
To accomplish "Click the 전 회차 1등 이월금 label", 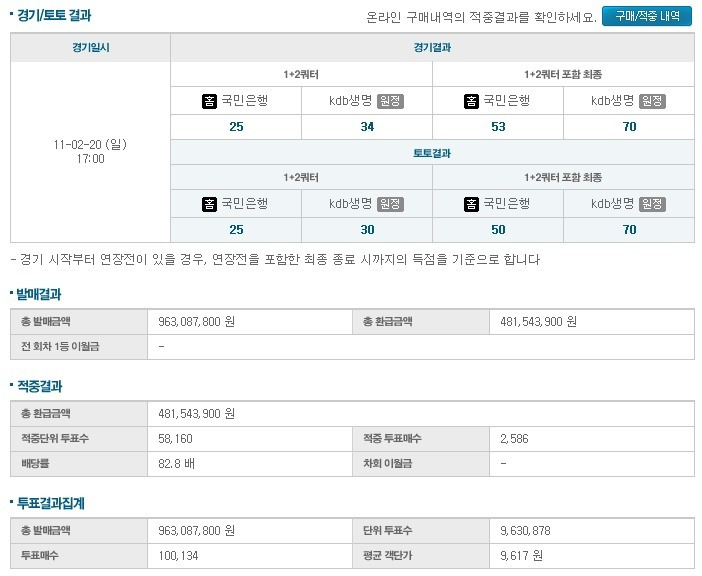I will [60, 347].
